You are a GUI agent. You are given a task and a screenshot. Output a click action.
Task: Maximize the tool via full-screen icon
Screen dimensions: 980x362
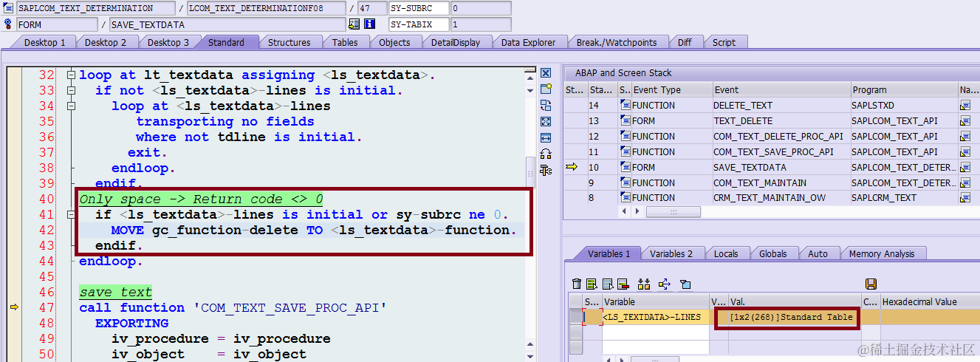[x=546, y=121]
